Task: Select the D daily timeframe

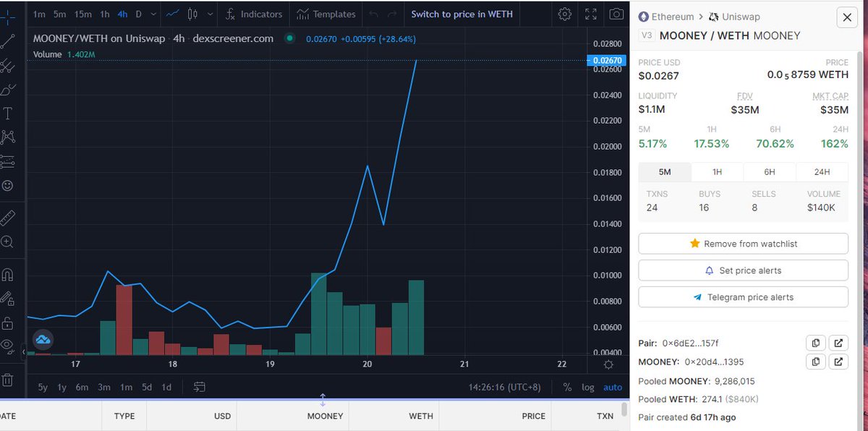Action: (x=138, y=14)
